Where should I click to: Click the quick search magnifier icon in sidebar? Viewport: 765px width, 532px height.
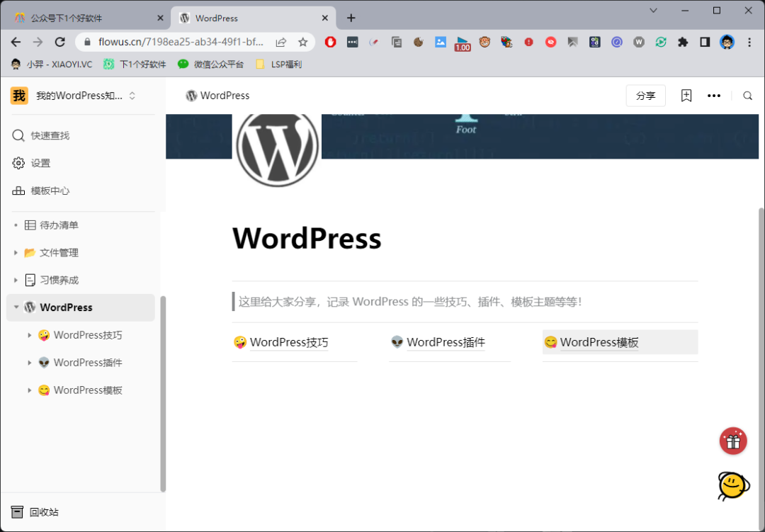(x=18, y=135)
